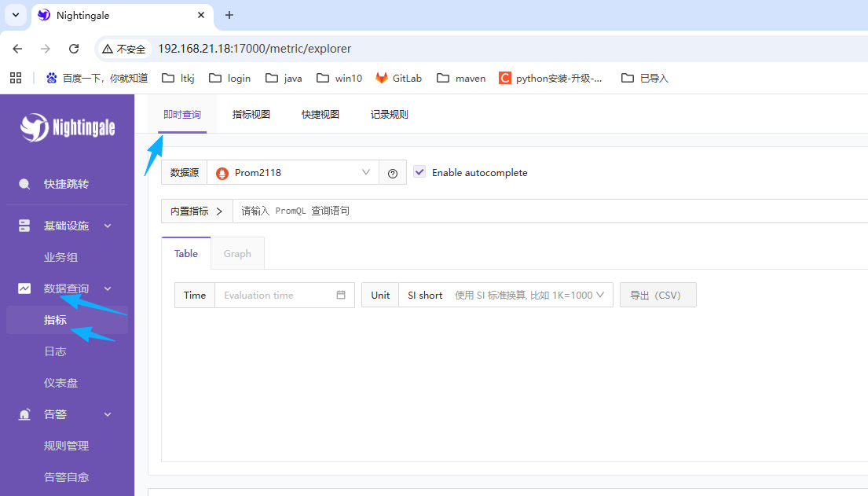Click the browser forward arrow
868x496 pixels.
click(46, 49)
